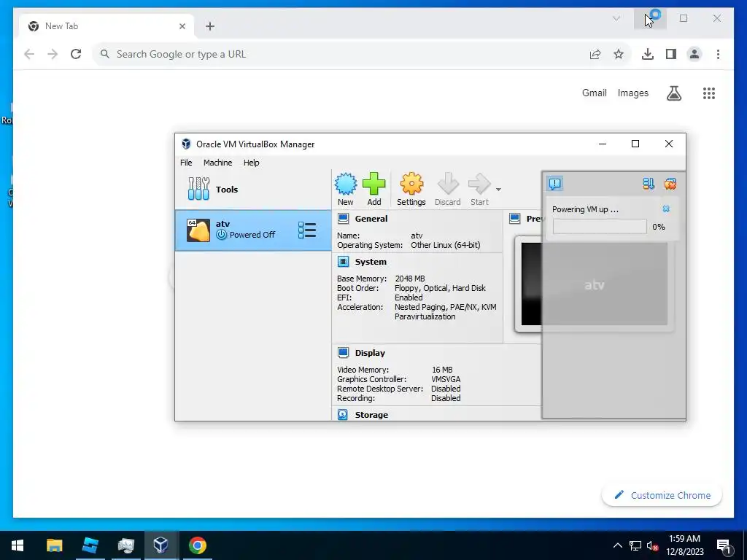Click Customize Chrome button

coord(662,495)
